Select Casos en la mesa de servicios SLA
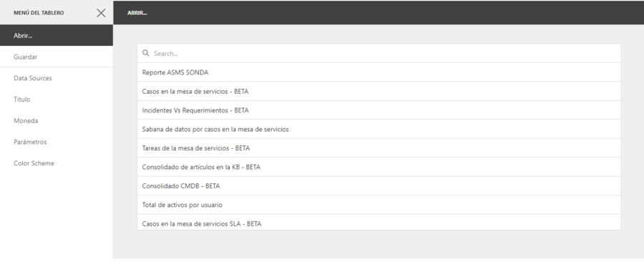The height and width of the screenshot is (270, 644). click(379, 222)
